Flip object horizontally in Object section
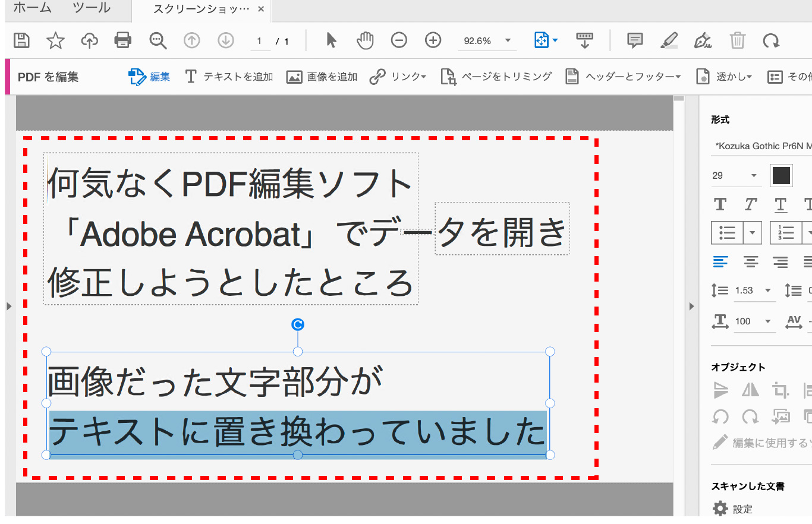 [751, 390]
